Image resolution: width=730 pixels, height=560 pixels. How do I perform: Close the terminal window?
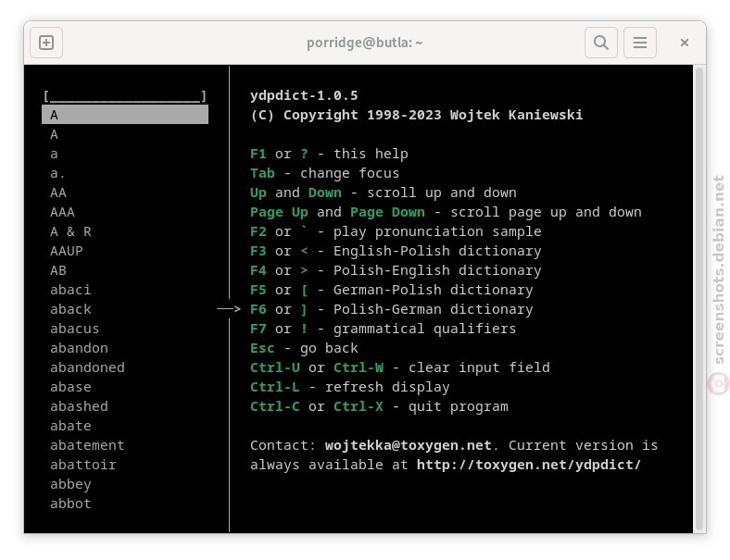coord(685,43)
